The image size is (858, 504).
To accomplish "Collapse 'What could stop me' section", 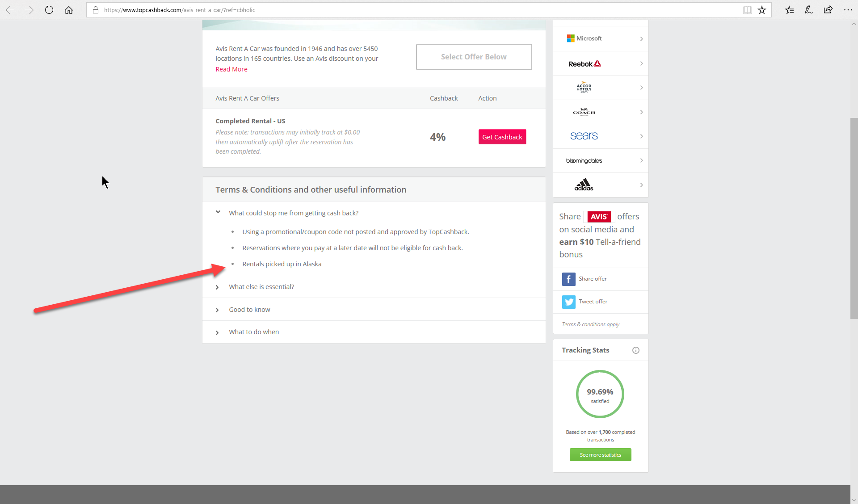I will (x=218, y=213).
